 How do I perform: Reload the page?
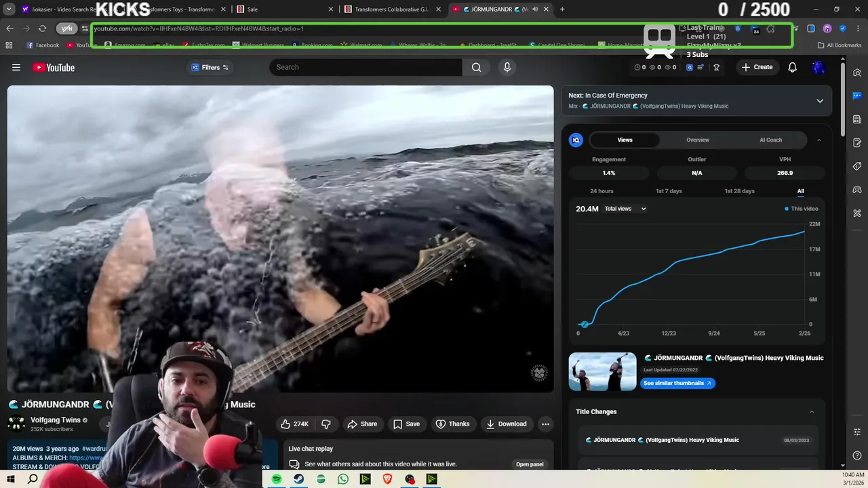(42, 28)
